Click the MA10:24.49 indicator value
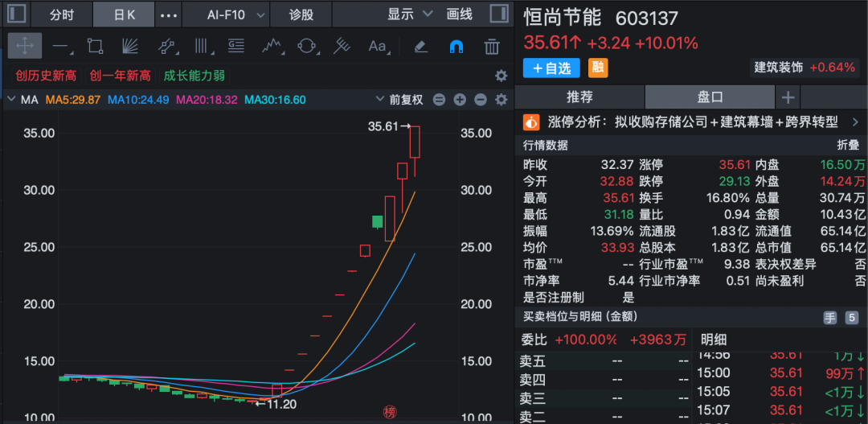The height and width of the screenshot is (424, 868). click(138, 101)
